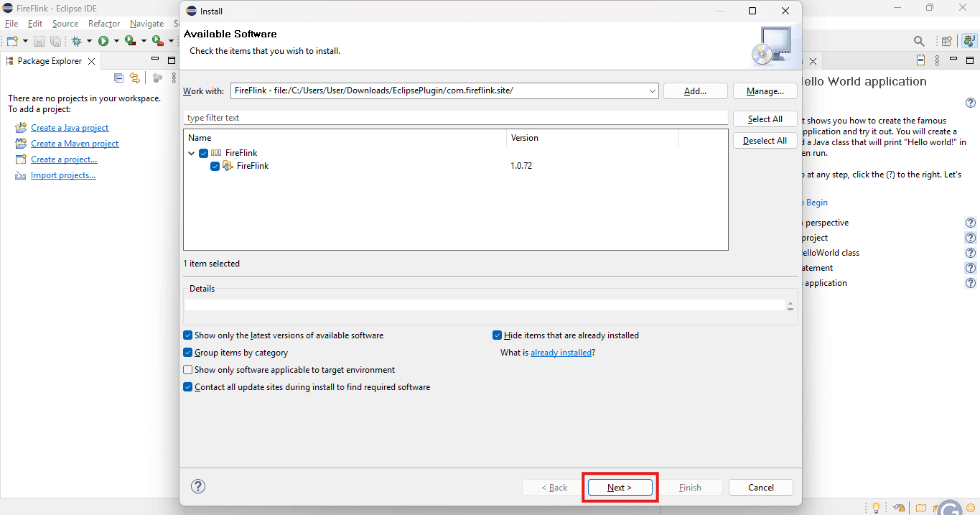Click the Run with Coverage toolbar icon

click(x=130, y=41)
